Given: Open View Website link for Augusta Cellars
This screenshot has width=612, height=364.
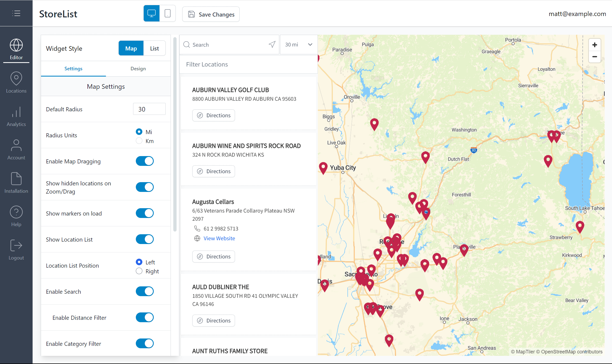Looking at the screenshot, I should coord(219,238).
